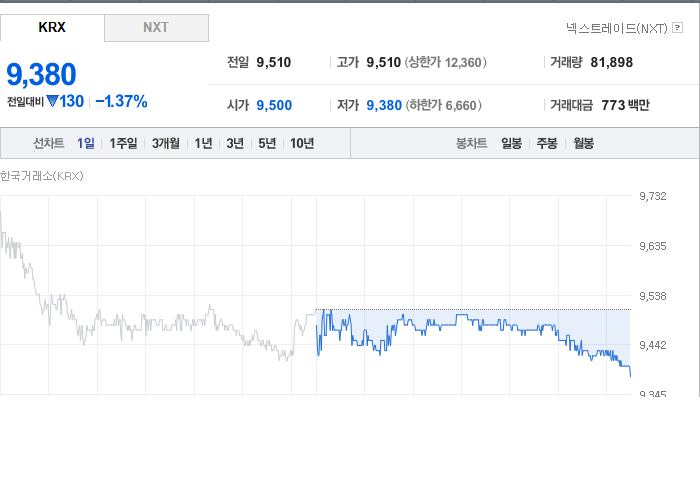Show the 월봉 monthly candle chart
Viewport: 700px width, 490px height.
click(583, 143)
